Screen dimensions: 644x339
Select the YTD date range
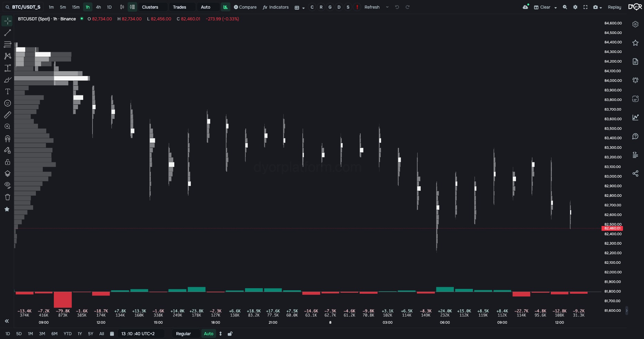coord(68,334)
